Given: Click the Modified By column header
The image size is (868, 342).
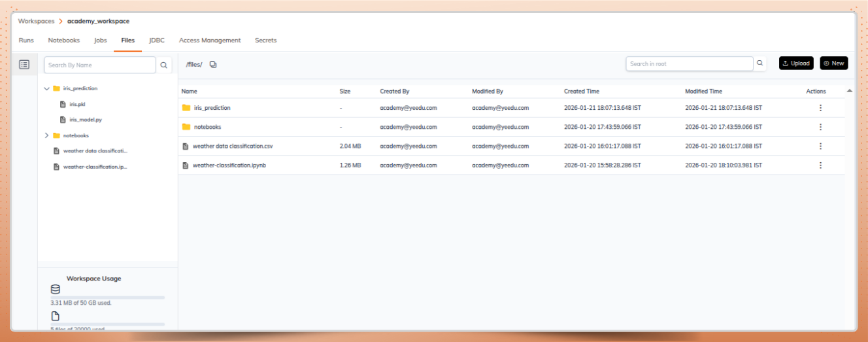Looking at the screenshot, I should (x=488, y=92).
